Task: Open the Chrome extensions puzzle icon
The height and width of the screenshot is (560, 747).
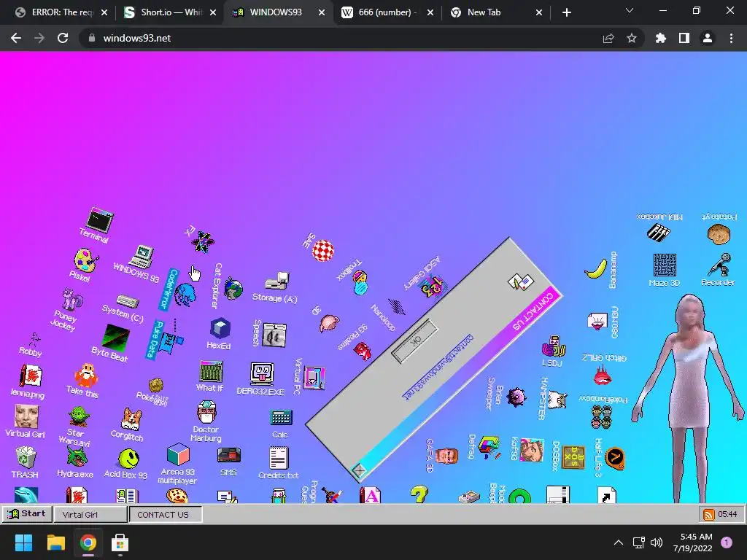Action: 660,38
